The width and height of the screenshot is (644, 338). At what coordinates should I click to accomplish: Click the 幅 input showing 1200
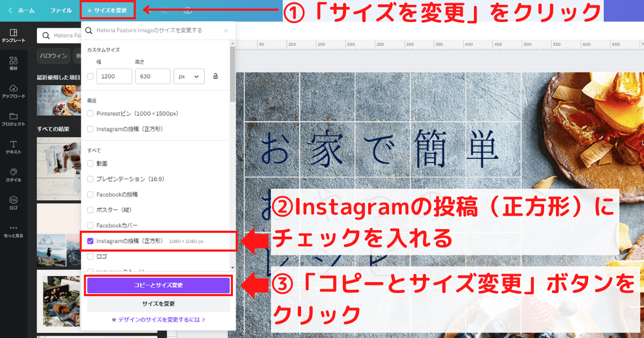(x=114, y=77)
